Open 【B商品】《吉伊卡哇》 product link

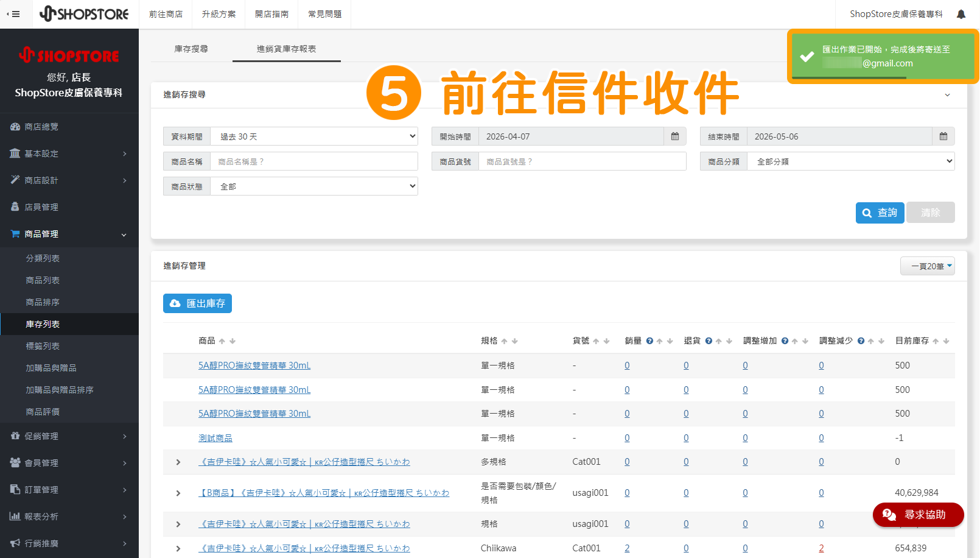pos(324,493)
